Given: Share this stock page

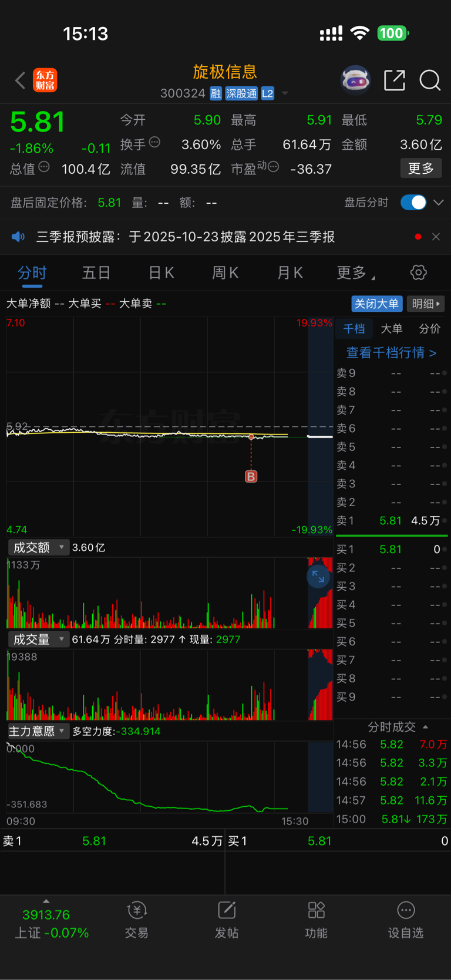Looking at the screenshot, I should (395, 80).
